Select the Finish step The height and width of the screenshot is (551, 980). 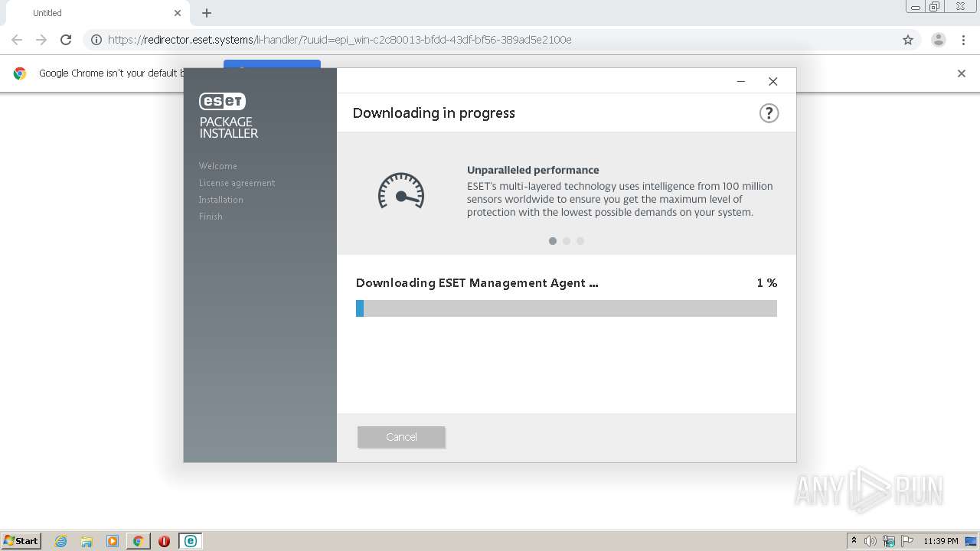coord(211,217)
